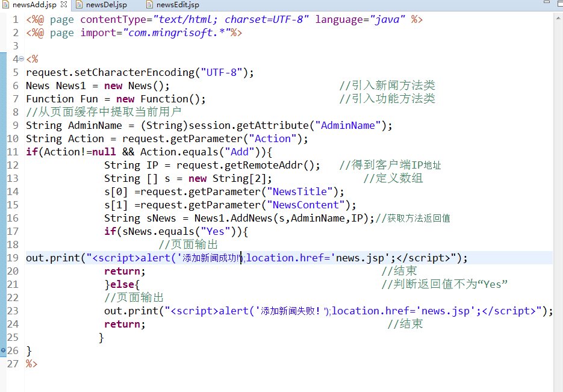The image size is (563, 392).
Task: Place cursor on "text/html; charset=UTF-8" contentType value
Action: (231, 19)
